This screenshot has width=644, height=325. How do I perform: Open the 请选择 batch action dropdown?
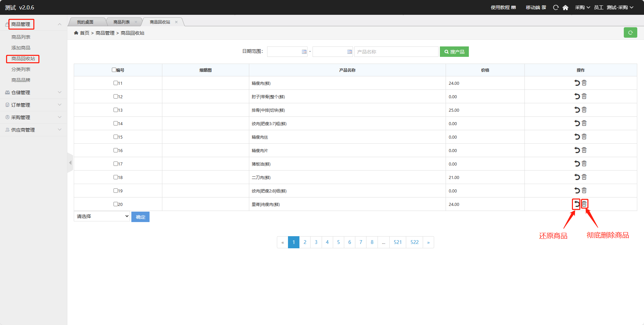pos(102,216)
